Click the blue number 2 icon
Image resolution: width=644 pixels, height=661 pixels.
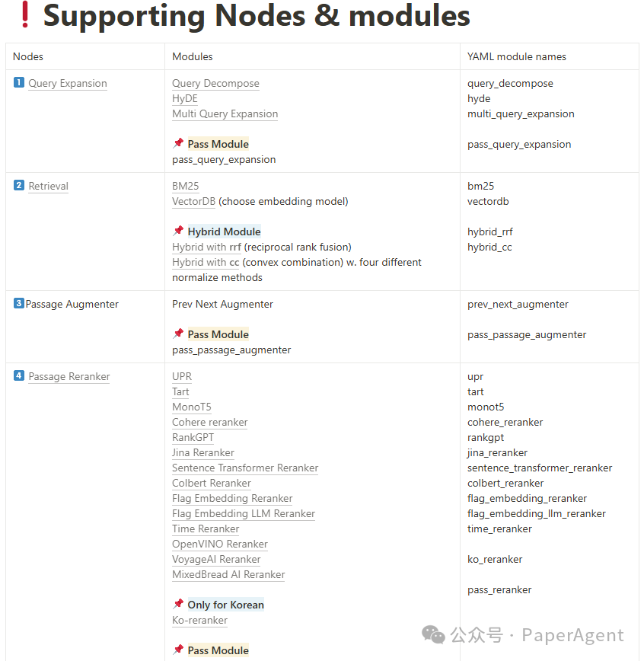pos(19,185)
